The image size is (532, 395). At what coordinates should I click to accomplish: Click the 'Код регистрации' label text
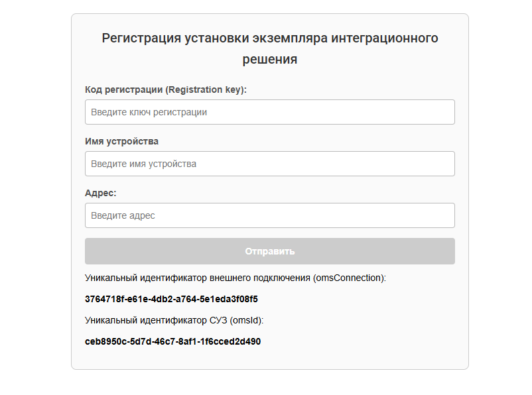124,89
